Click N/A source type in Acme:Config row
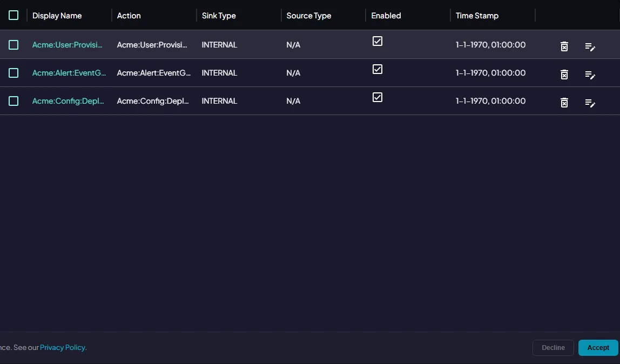The width and height of the screenshot is (620, 364). click(293, 101)
